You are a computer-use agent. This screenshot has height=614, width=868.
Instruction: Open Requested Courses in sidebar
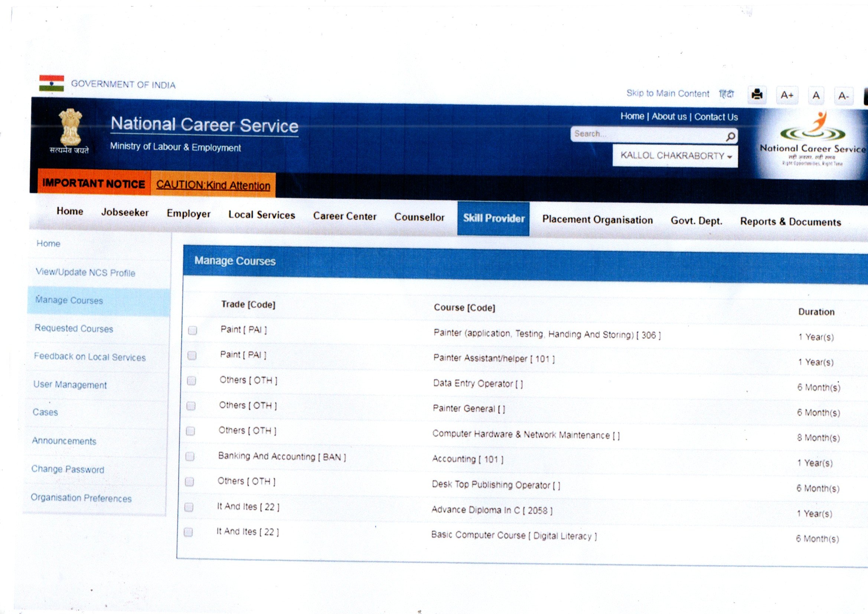click(x=74, y=329)
